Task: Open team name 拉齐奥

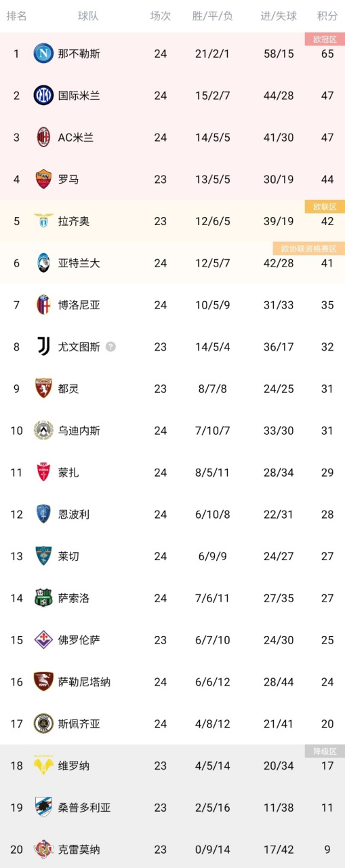Action: [74, 221]
